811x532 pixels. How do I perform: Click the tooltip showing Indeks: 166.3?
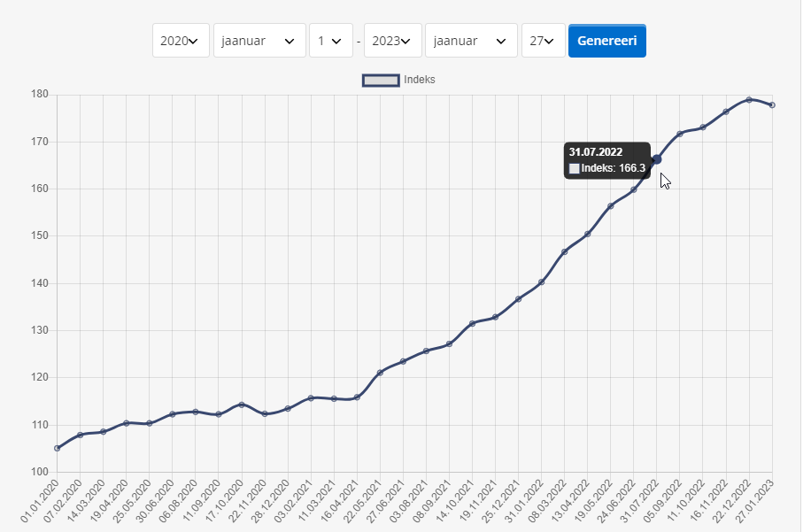[x=607, y=160]
